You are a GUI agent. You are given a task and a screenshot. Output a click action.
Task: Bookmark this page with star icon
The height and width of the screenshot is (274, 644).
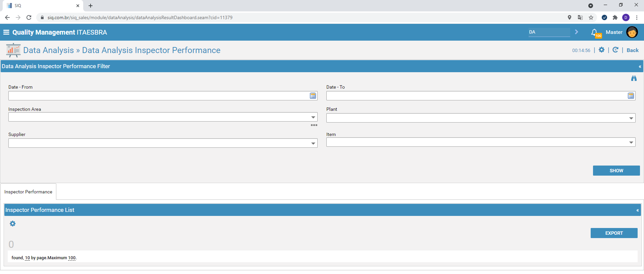click(x=591, y=17)
